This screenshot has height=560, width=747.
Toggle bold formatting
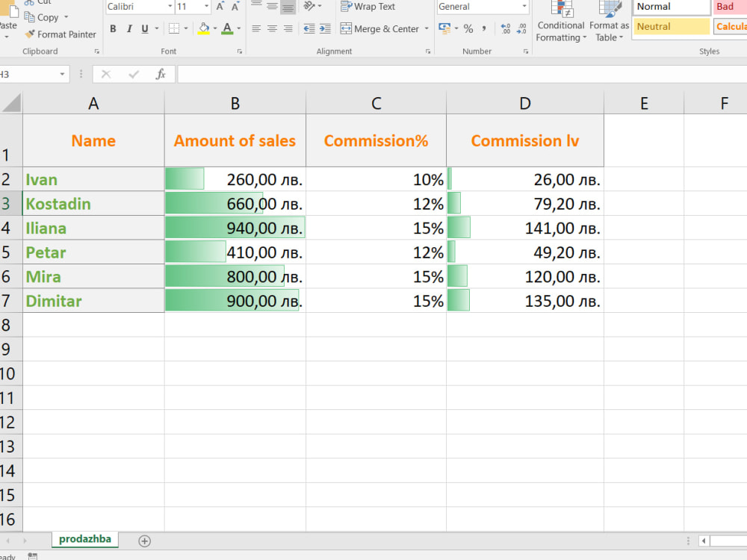(x=113, y=28)
